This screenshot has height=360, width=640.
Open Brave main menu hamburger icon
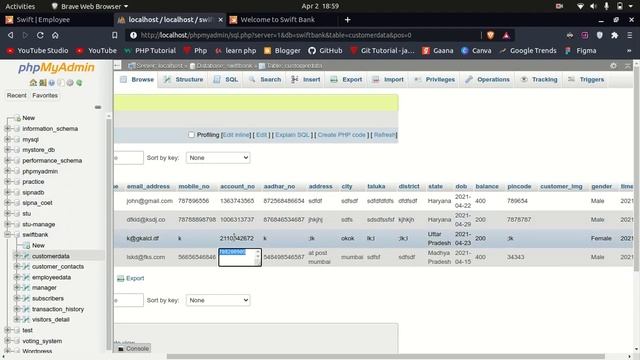pyautogui.click(x=630, y=35)
